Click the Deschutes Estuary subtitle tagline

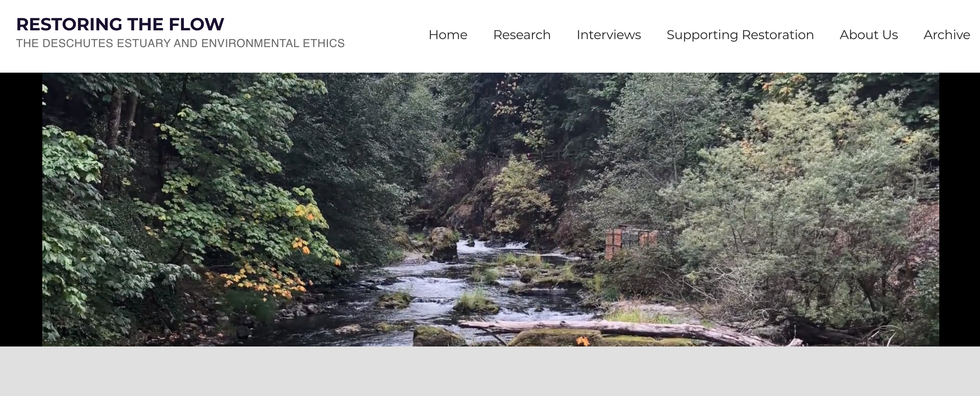[180, 43]
